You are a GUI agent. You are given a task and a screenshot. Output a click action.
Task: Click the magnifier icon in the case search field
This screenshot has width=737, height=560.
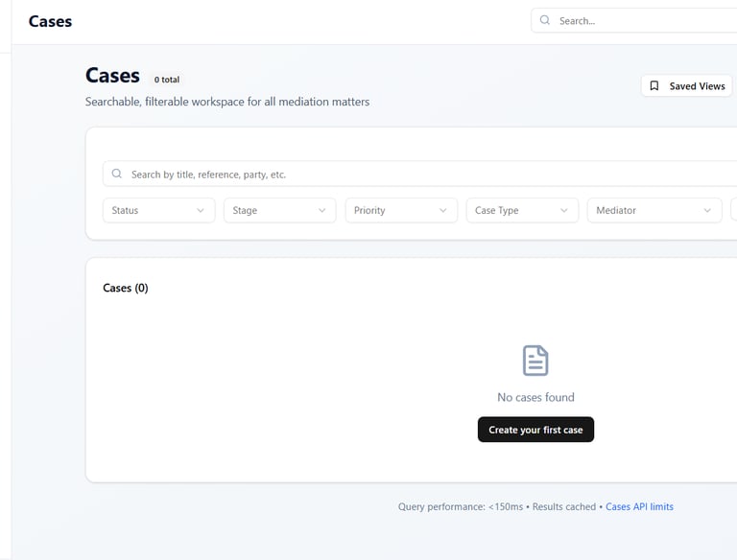coord(116,174)
